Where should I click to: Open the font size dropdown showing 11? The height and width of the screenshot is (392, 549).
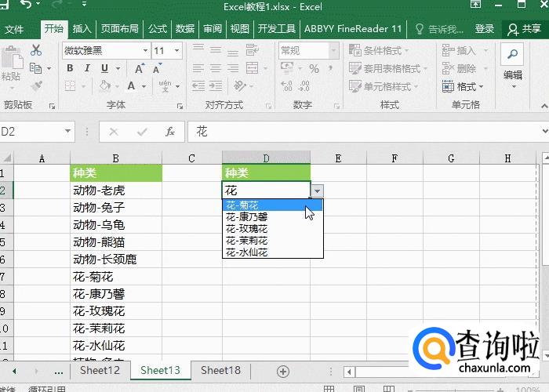(176, 51)
